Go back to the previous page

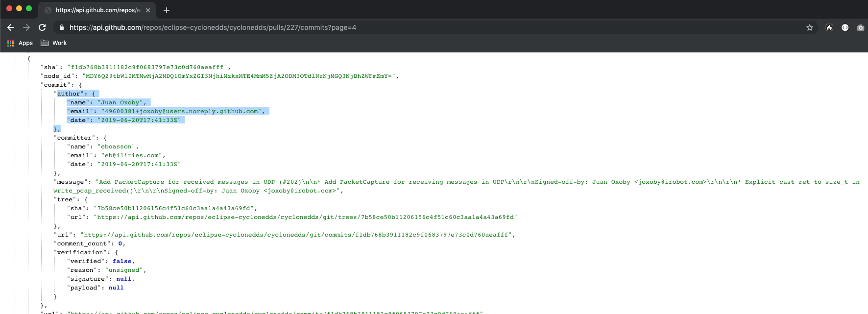click(11, 27)
